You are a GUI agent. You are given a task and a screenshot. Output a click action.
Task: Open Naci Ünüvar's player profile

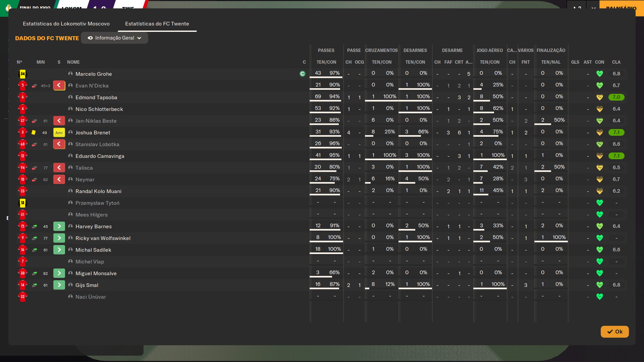click(91, 297)
